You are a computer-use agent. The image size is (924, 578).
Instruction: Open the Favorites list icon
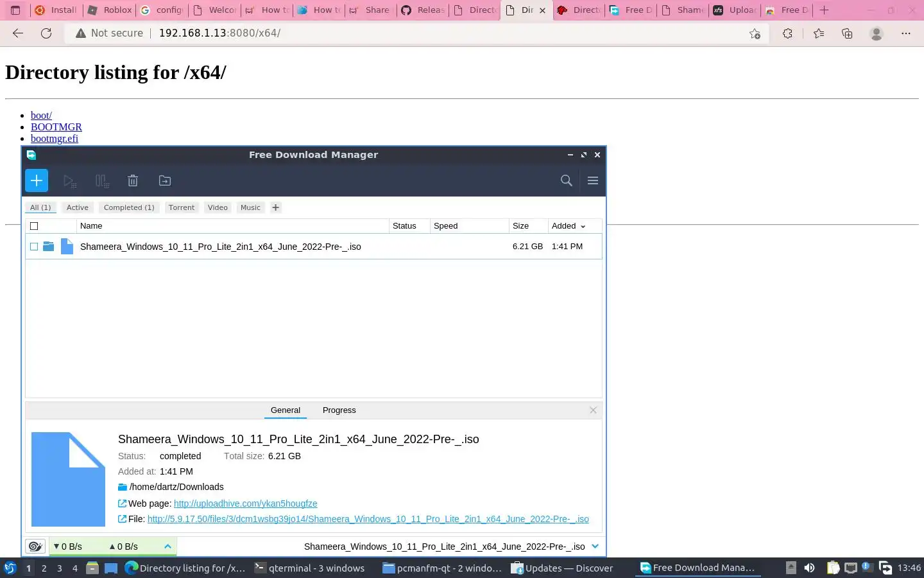pos(818,33)
